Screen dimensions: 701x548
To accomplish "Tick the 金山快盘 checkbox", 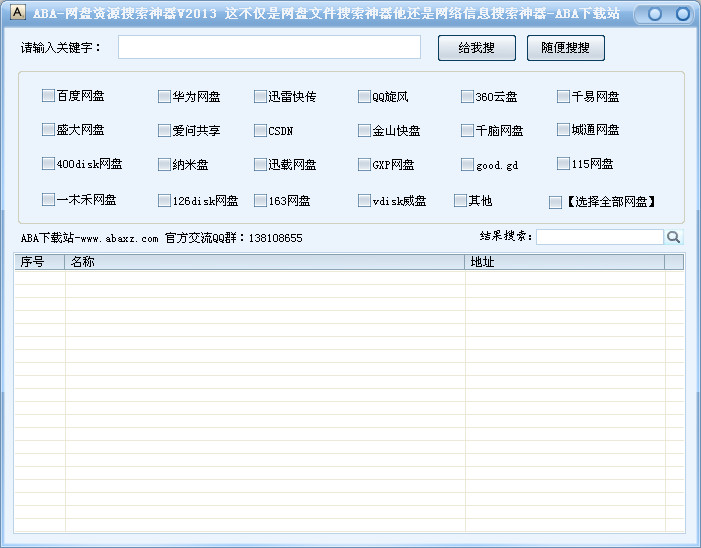I will (364, 131).
